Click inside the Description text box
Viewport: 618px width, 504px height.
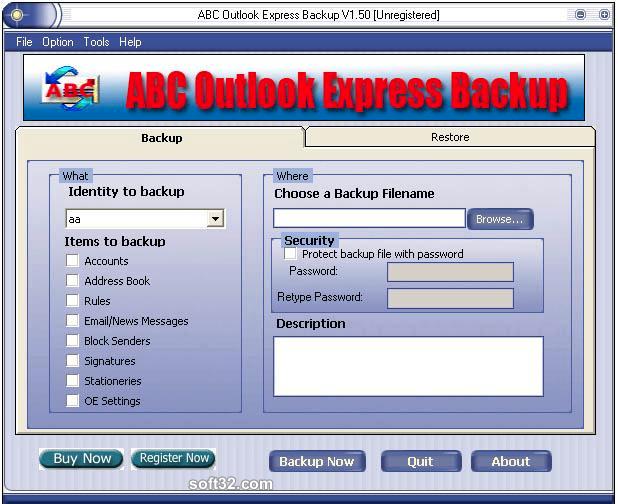coord(408,366)
